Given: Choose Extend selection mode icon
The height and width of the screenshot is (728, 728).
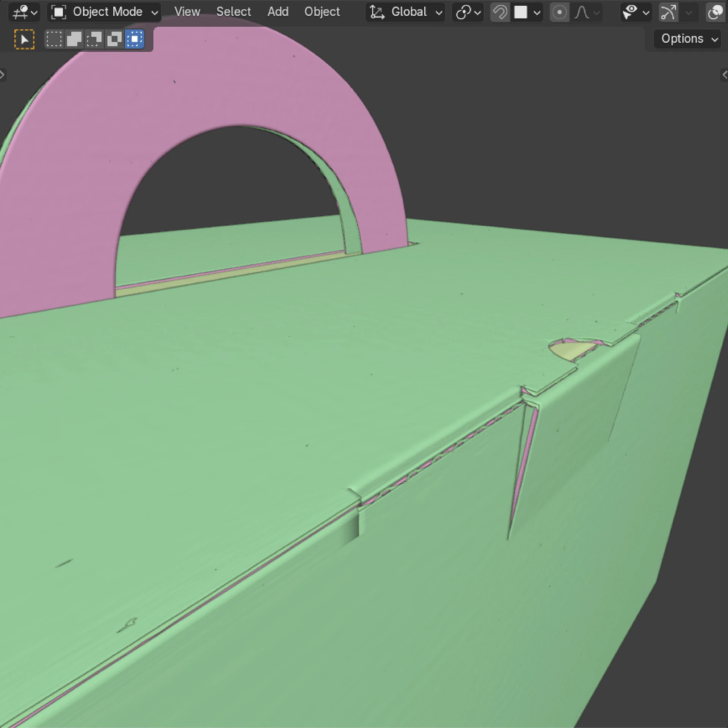Looking at the screenshot, I should (74, 39).
